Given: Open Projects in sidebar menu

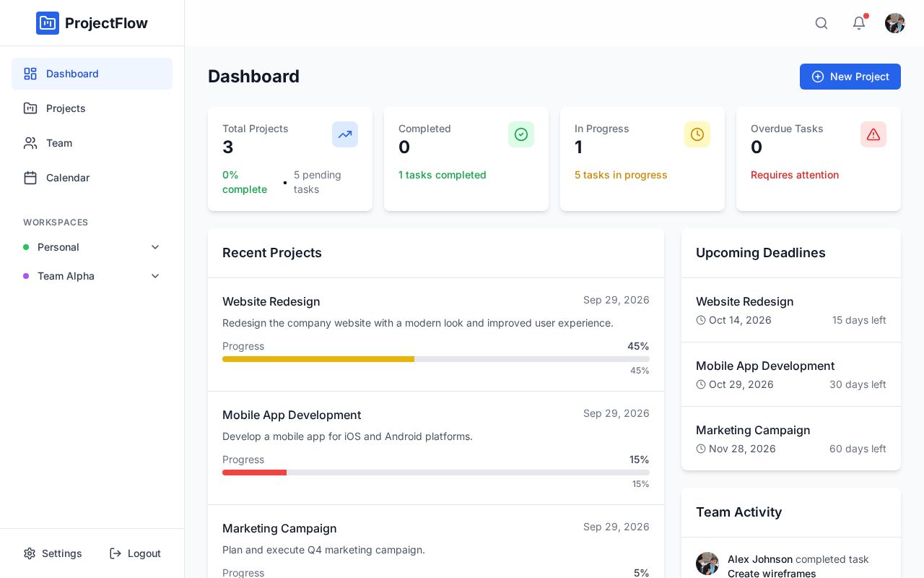Looking at the screenshot, I should coord(92,108).
